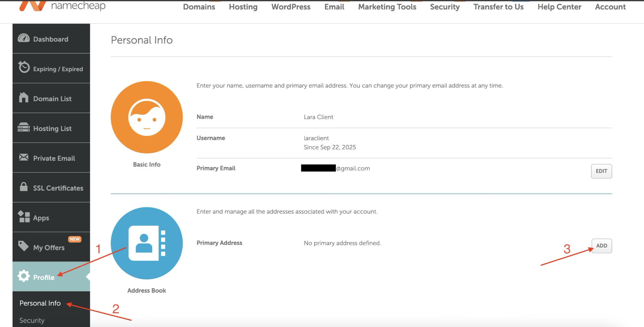Open the Account menu in header
The width and height of the screenshot is (644, 327).
click(x=610, y=7)
